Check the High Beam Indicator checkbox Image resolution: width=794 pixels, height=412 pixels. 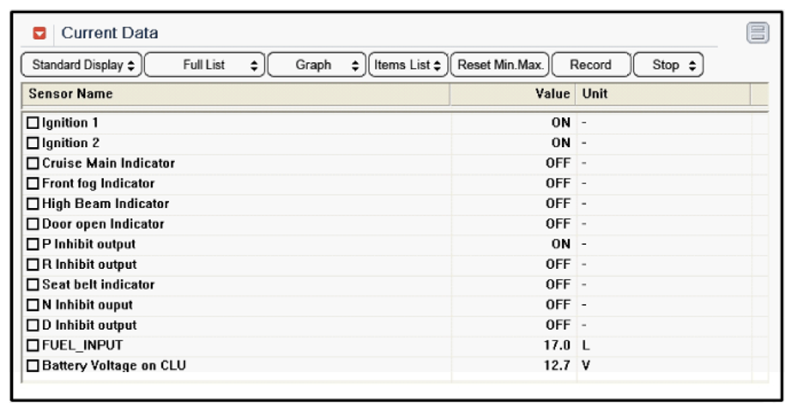point(33,204)
